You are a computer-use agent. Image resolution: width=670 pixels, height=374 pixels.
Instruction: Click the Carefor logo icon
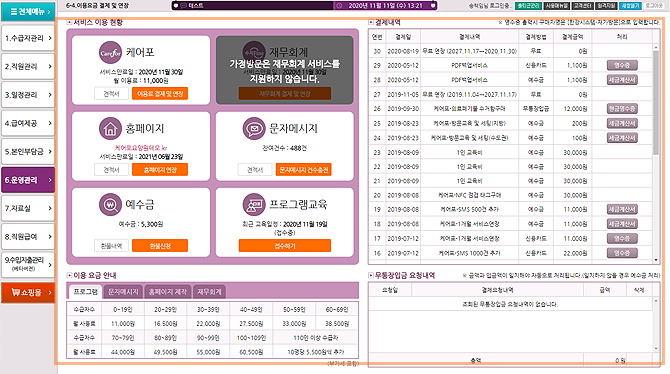pos(110,52)
